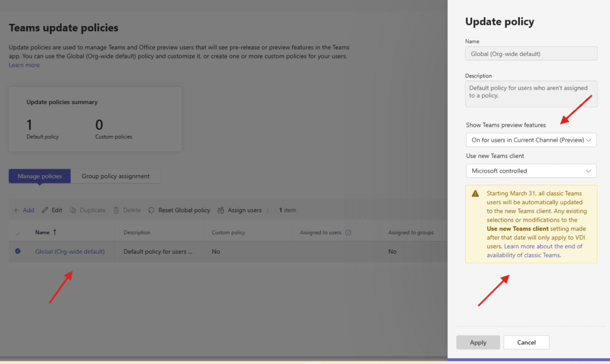The height and width of the screenshot is (364, 610).
Task: Click the Duplicate policy icon
Action: click(73, 210)
